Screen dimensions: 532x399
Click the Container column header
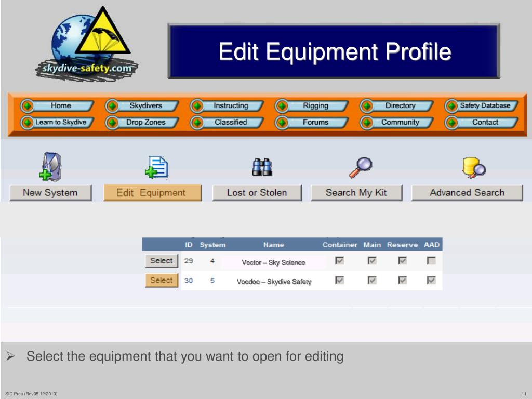340,245
